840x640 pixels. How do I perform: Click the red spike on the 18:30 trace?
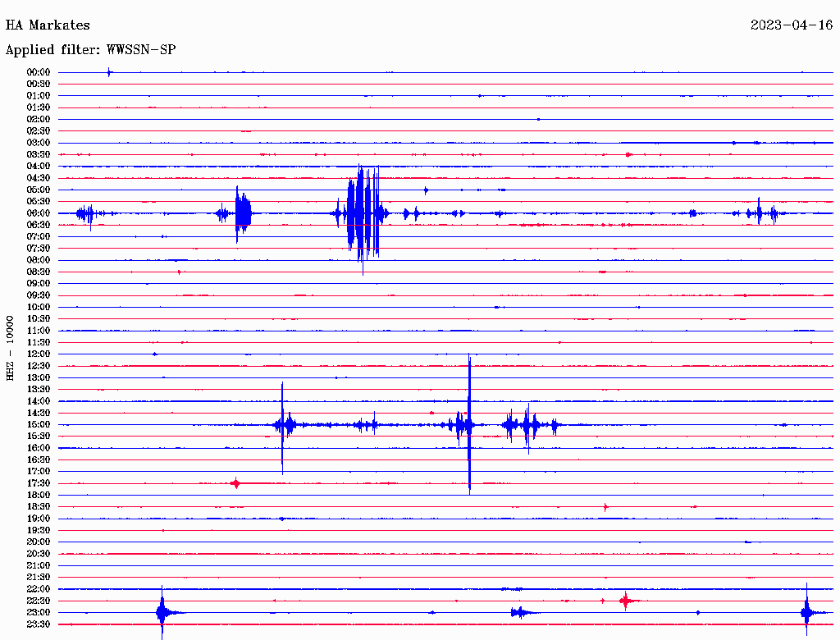click(x=605, y=507)
